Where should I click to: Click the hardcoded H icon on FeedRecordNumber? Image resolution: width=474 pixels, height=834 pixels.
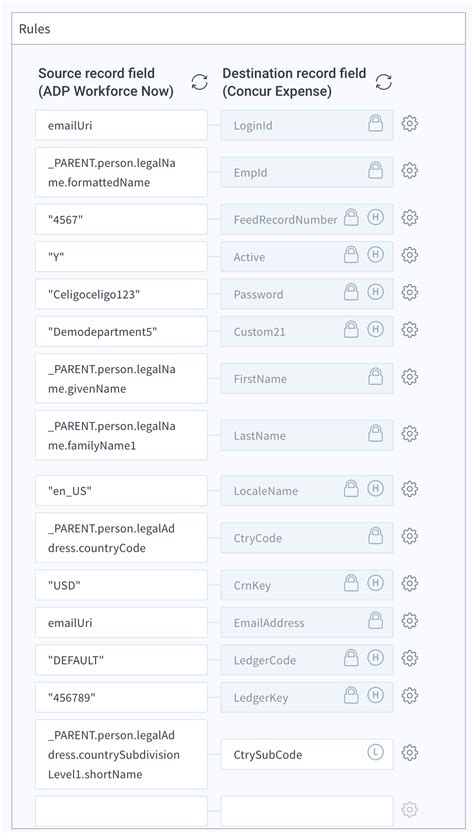pos(376,218)
